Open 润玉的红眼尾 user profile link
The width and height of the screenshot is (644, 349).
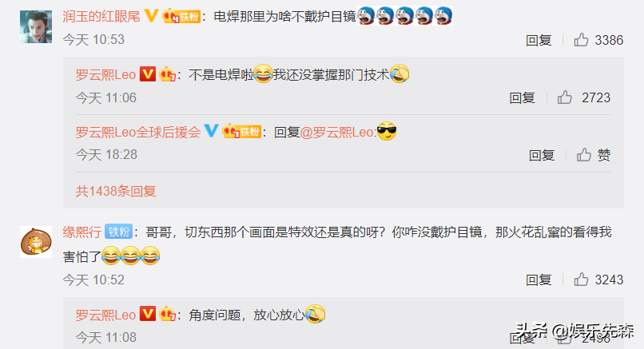pos(101,17)
